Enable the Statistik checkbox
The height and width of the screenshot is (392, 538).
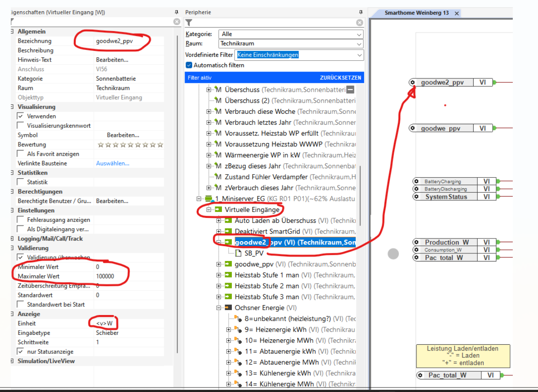[x=21, y=182]
